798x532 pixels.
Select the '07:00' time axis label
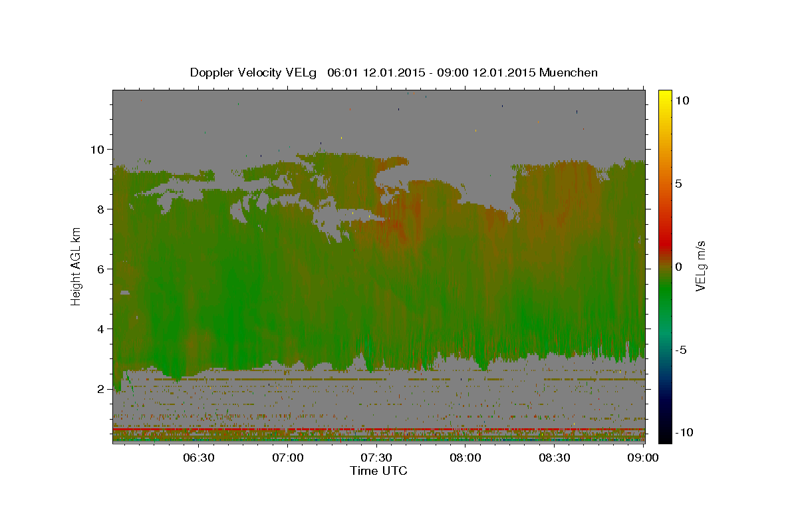[288, 458]
